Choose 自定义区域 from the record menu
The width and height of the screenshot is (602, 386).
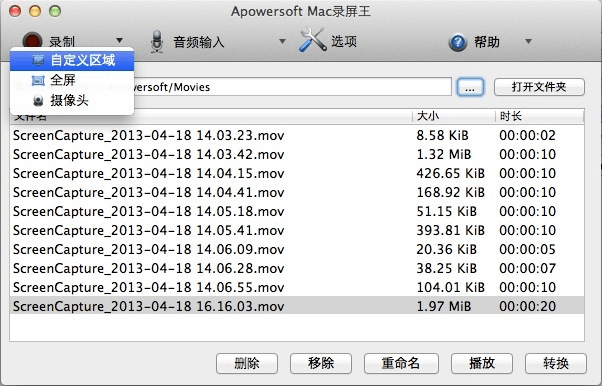tap(72, 60)
